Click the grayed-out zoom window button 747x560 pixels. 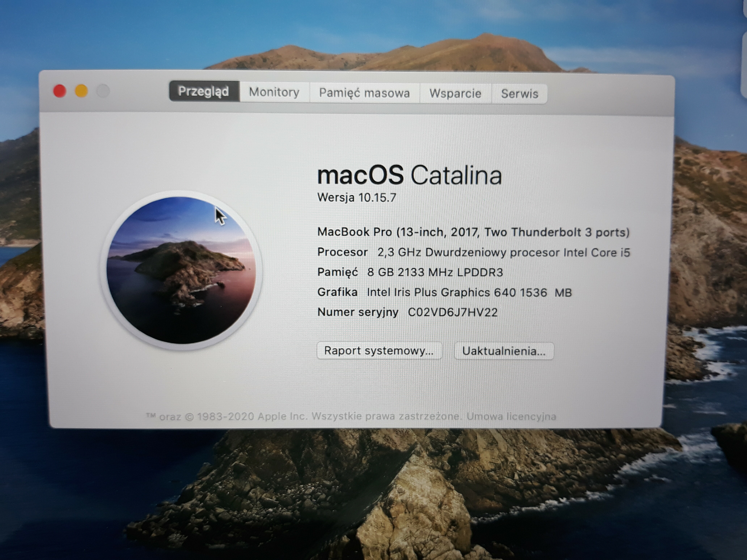coord(103,91)
